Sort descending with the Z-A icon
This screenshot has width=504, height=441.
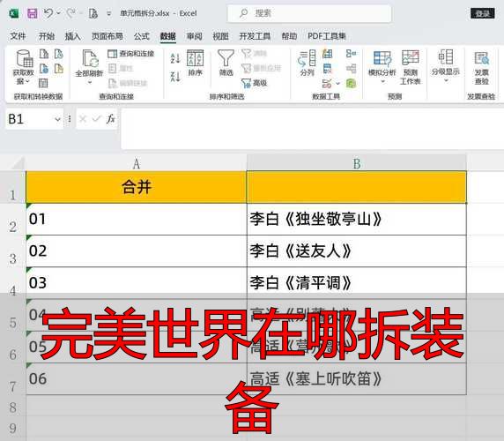point(175,77)
